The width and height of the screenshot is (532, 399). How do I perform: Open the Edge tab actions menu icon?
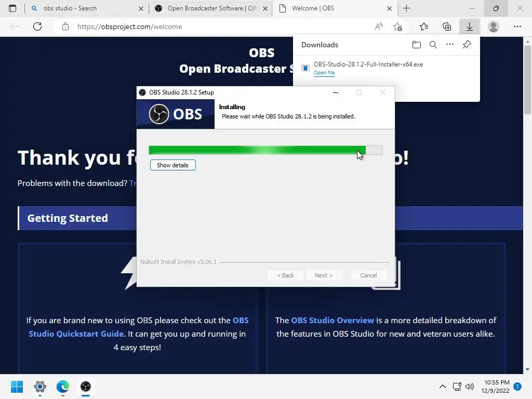pos(12,8)
